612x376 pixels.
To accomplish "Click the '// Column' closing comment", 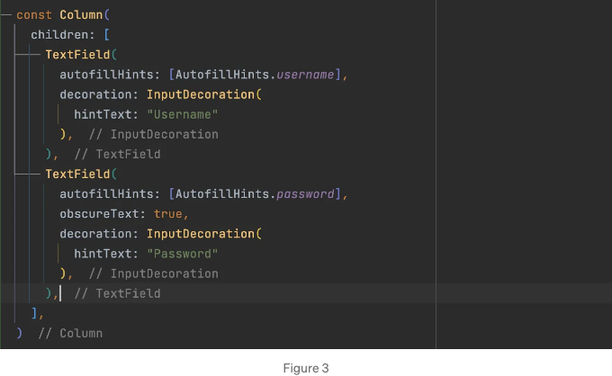I will (x=70, y=333).
